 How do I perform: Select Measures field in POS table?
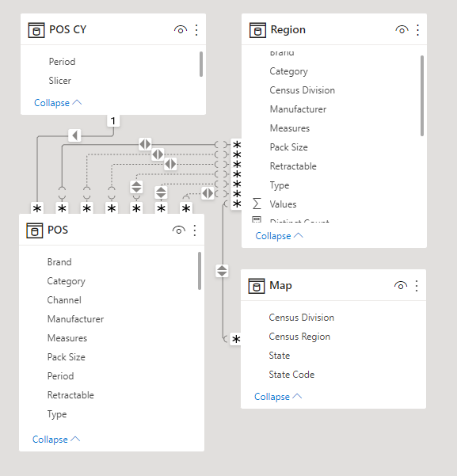point(67,338)
